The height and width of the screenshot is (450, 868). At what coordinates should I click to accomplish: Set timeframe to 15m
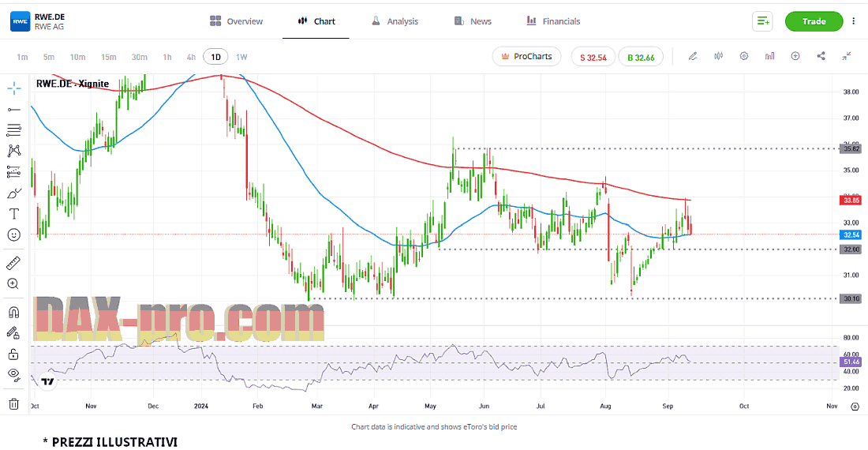pyautogui.click(x=109, y=57)
